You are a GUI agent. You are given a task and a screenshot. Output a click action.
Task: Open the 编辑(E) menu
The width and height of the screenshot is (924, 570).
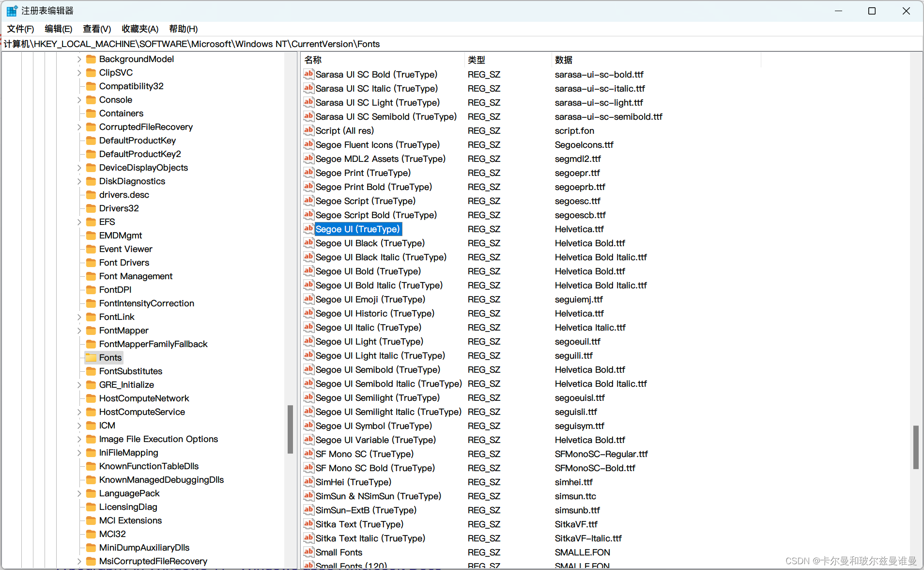pyautogui.click(x=58, y=29)
